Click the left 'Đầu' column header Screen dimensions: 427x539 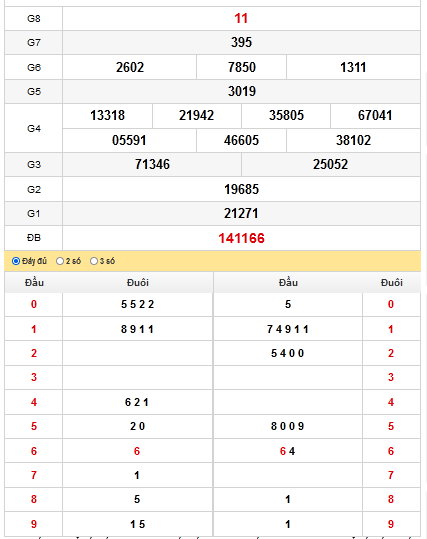click(x=34, y=283)
